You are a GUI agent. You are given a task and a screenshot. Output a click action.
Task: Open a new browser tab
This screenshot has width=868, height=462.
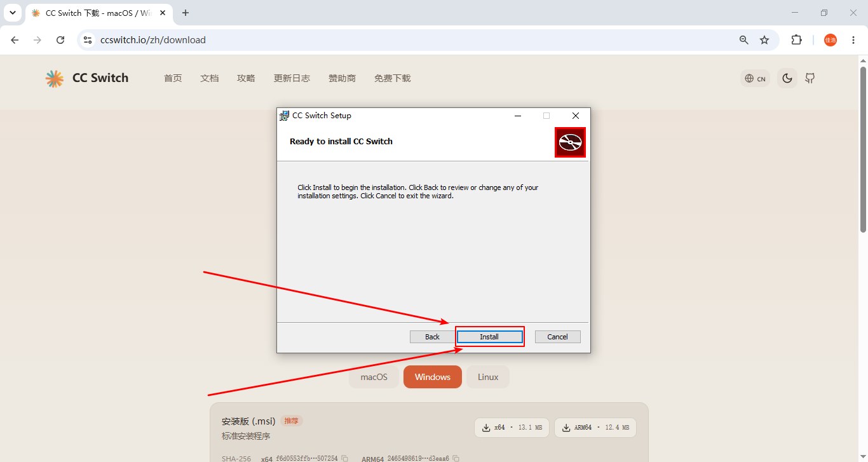tap(186, 13)
